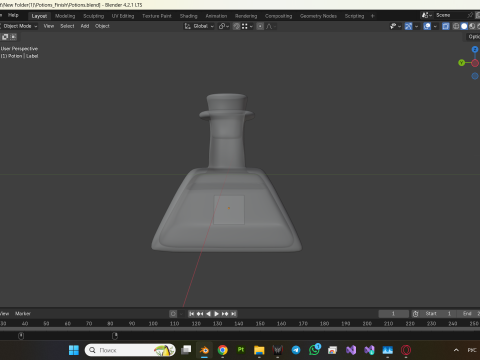Screen dimensions: 480x360
Task: Click the current frame number field
Action: pos(394,314)
